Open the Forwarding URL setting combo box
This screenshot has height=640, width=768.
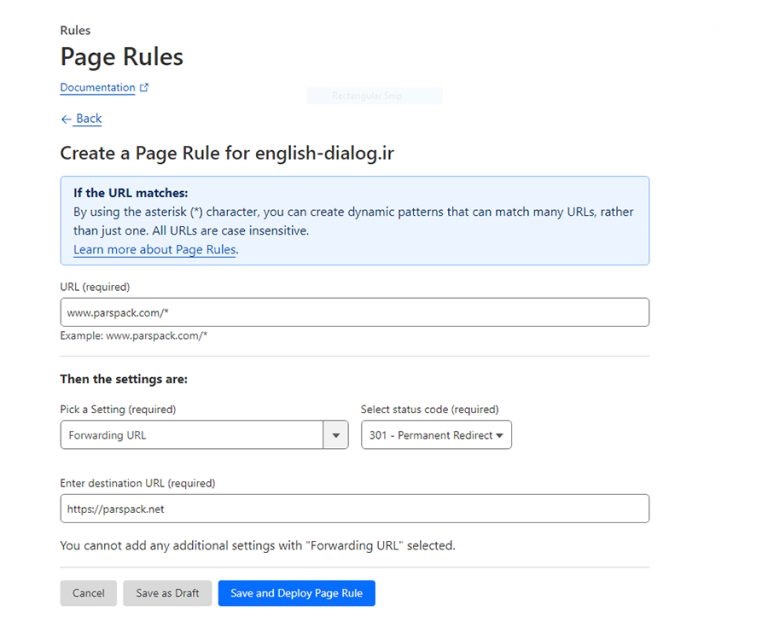pos(190,435)
